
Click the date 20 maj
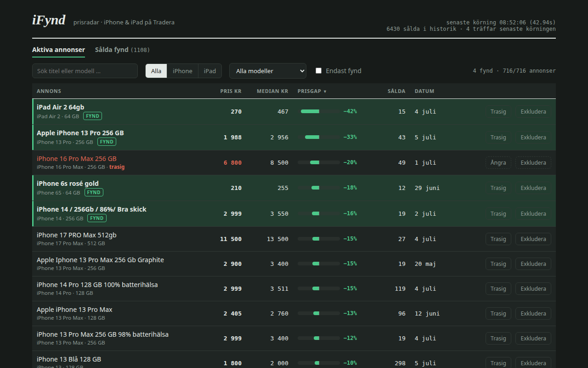coord(425,264)
